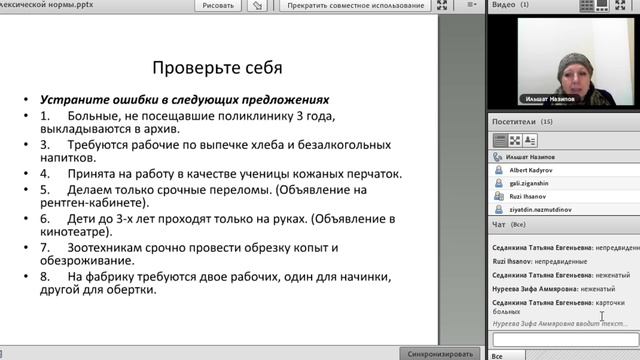Click Ruzi Ihsanov's chat message непредвиденные

pos(540,261)
